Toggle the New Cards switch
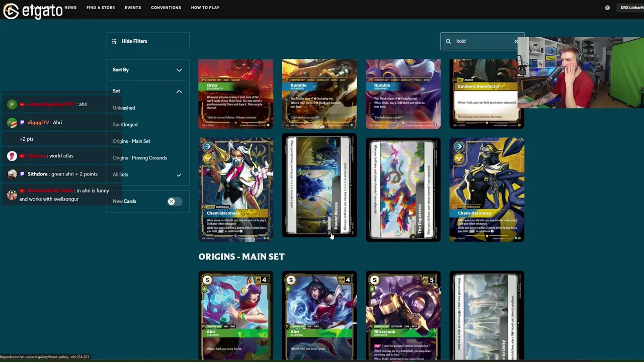Image resolution: width=644 pixels, height=362 pixels. tap(174, 202)
